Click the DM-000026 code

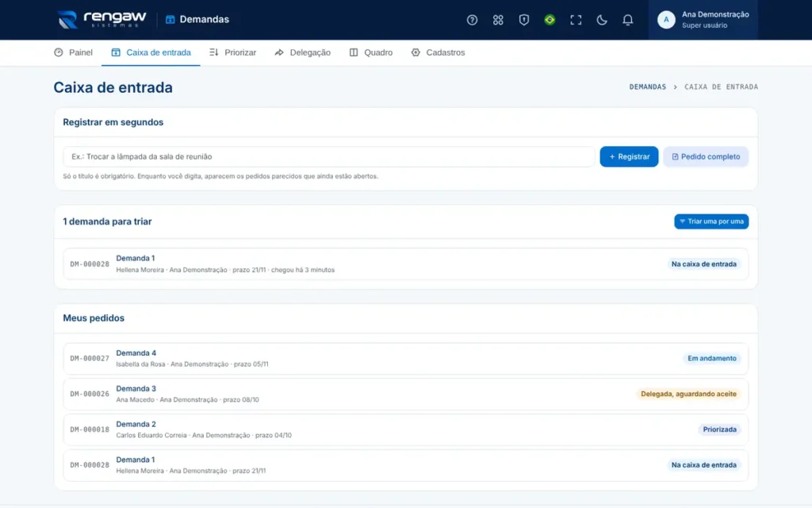pyautogui.click(x=90, y=394)
